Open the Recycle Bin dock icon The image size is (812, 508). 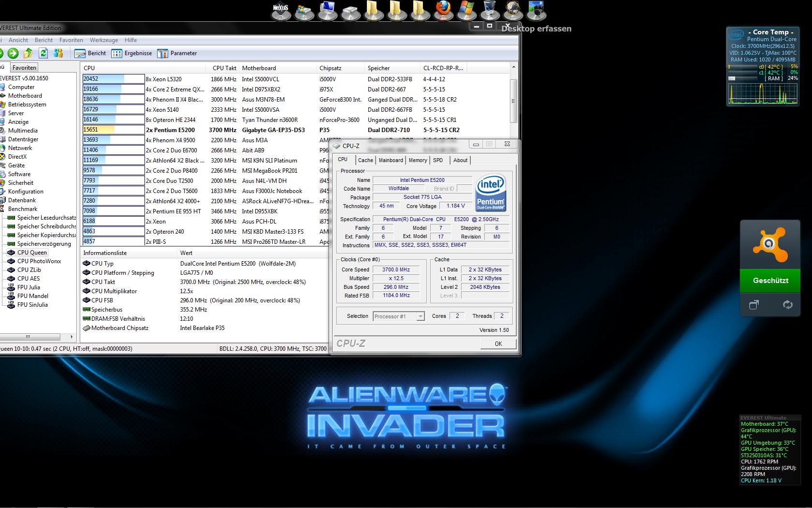pos(490,11)
